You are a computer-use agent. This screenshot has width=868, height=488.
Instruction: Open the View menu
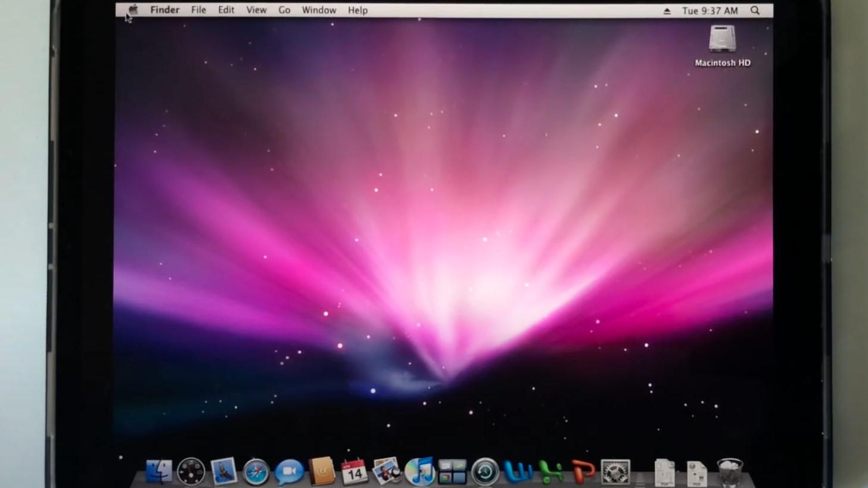pos(257,10)
